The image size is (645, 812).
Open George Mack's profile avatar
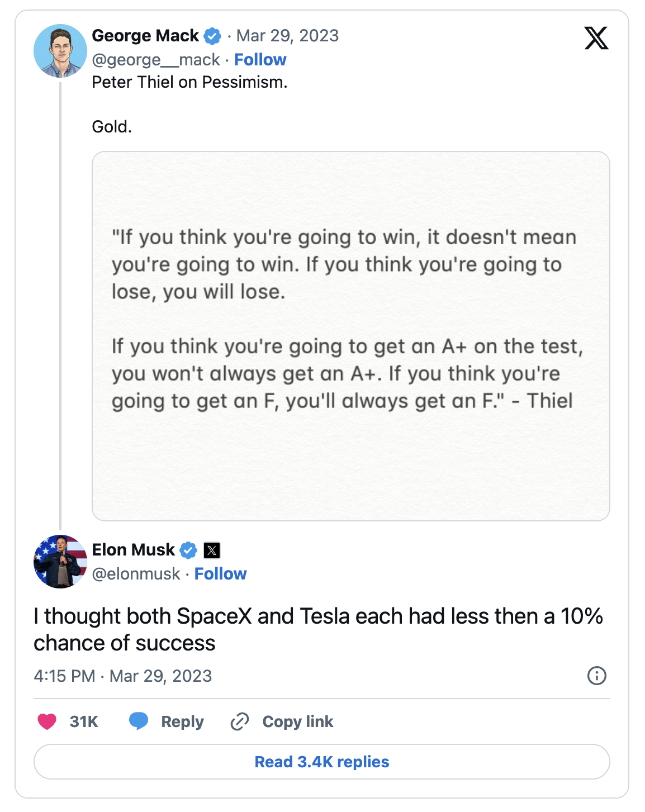pyautogui.click(x=60, y=51)
